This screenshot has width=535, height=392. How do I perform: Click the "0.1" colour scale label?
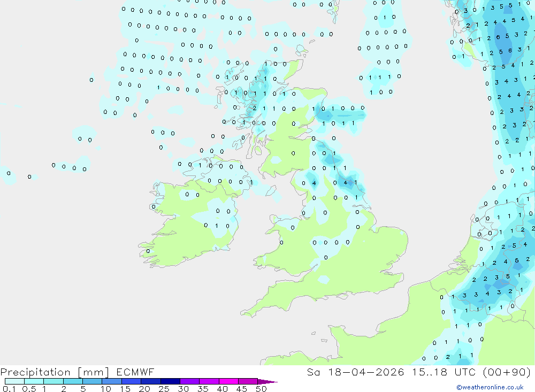coord(9,389)
